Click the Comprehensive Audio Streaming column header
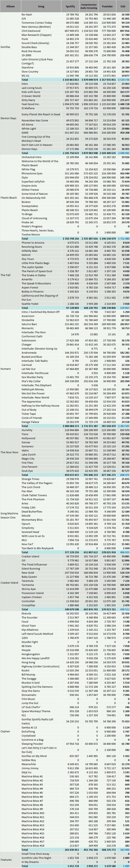Screen dimensions: 130x868 tap(89, 6)
